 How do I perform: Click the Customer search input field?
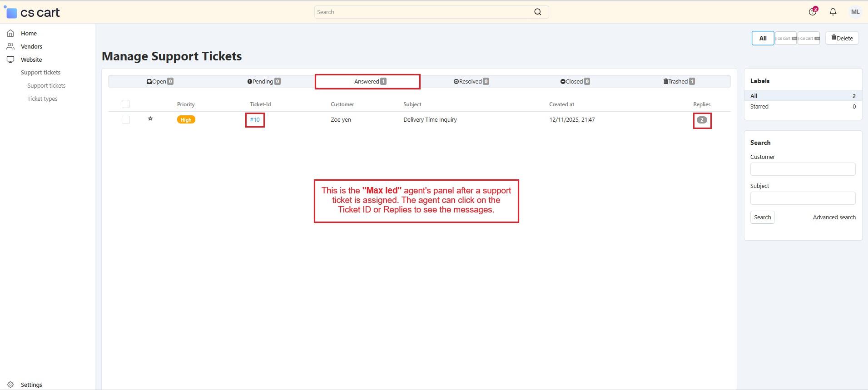point(803,169)
